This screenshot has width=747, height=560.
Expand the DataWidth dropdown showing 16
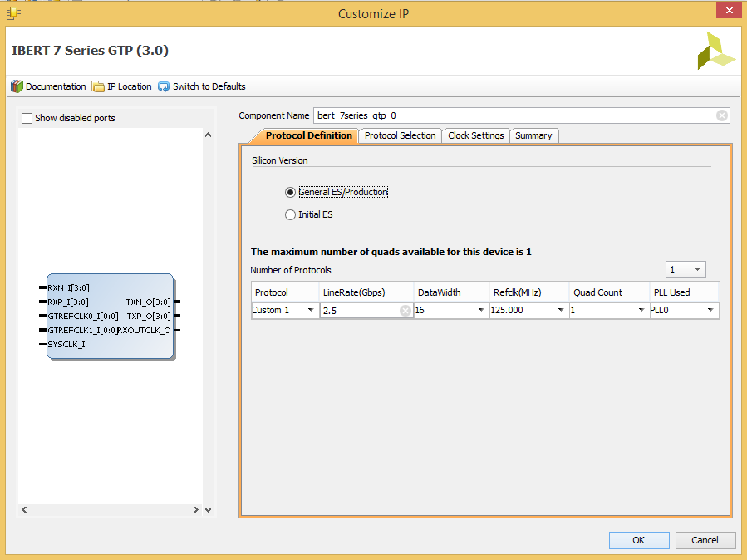[x=451, y=310]
